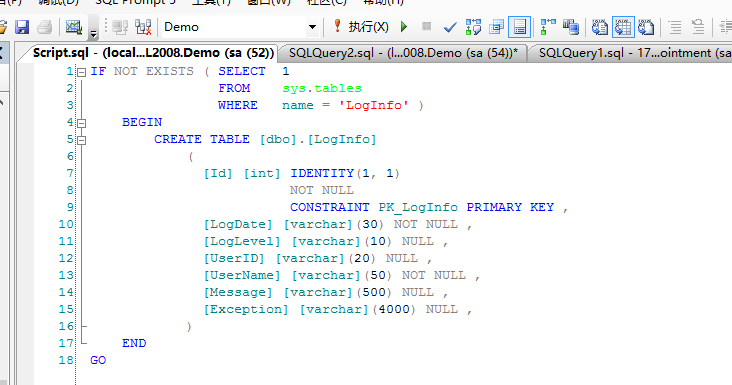This screenshot has height=385, width=732.
Task: Display the estimated execution plan icon
Action: 473,27
